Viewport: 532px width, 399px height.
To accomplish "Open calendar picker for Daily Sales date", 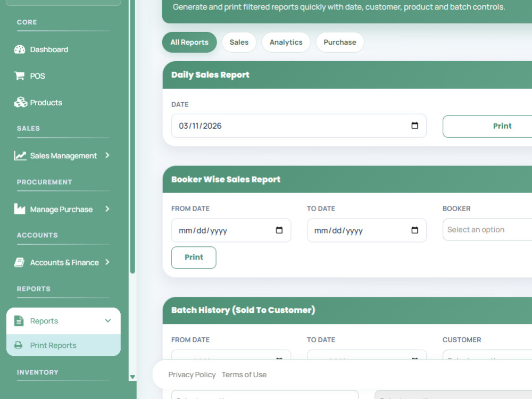I will click(x=414, y=126).
